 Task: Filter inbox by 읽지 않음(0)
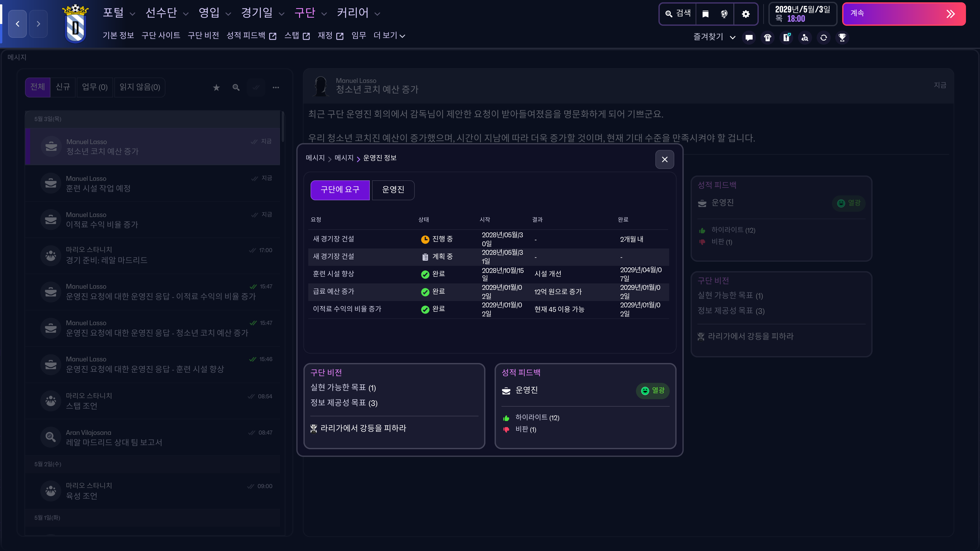140,87
